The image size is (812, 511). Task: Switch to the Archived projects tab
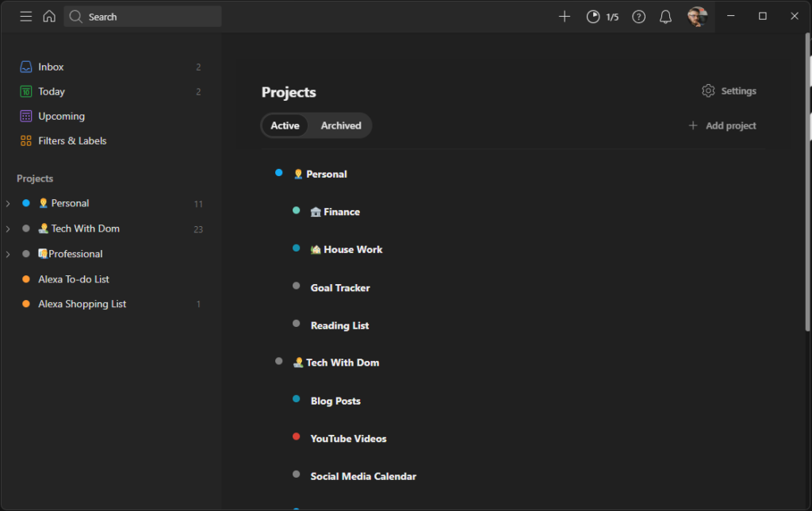pyautogui.click(x=340, y=125)
